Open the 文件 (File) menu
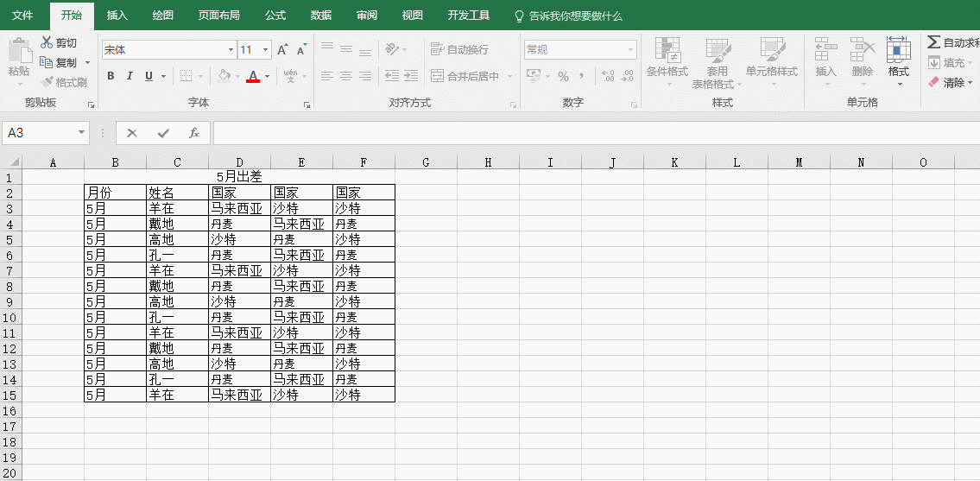 pyautogui.click(x=22, y=16)
